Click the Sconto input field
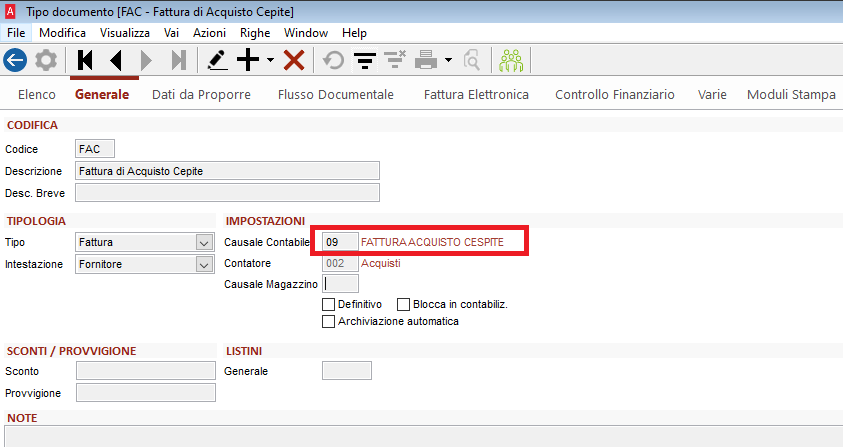The image size is (843, 447). pyautogui.click(x=146, y=371)
